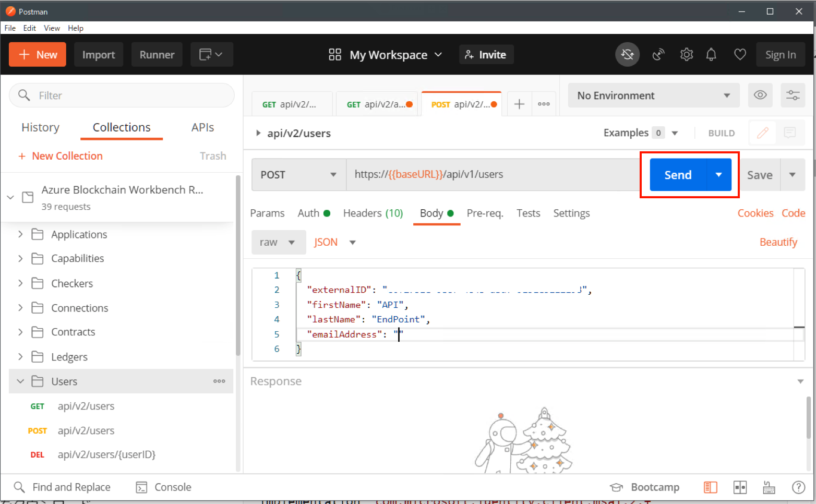Image resolution: width=816 pixels, height=504 pixels.
Task: Open the capture requests satellite icon
Action: tap(658, 54)
